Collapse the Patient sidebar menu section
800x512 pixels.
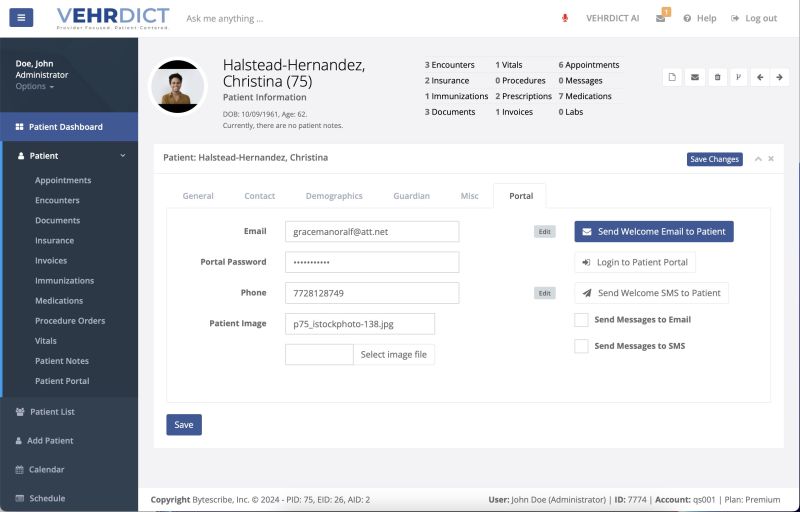(x=122, y=156)
